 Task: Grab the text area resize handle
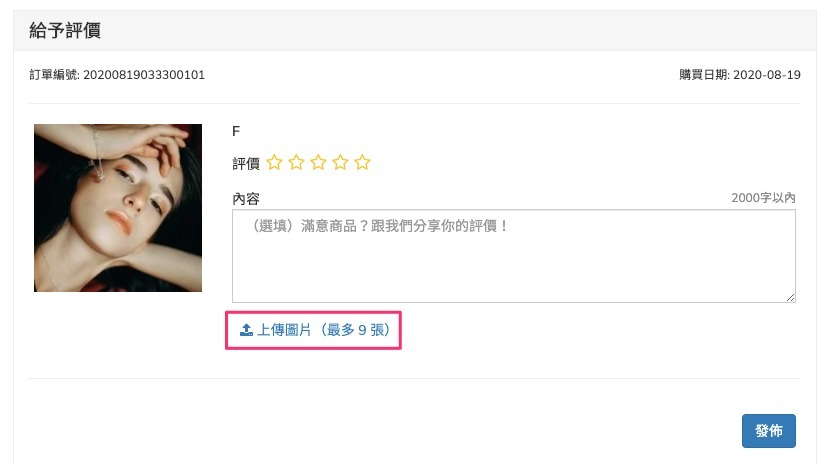click(790, 297)
